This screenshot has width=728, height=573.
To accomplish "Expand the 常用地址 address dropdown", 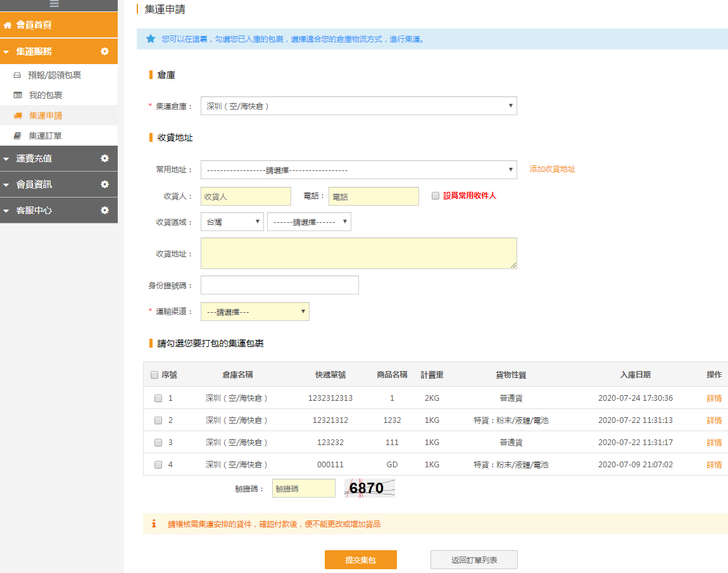I will 359,170.
